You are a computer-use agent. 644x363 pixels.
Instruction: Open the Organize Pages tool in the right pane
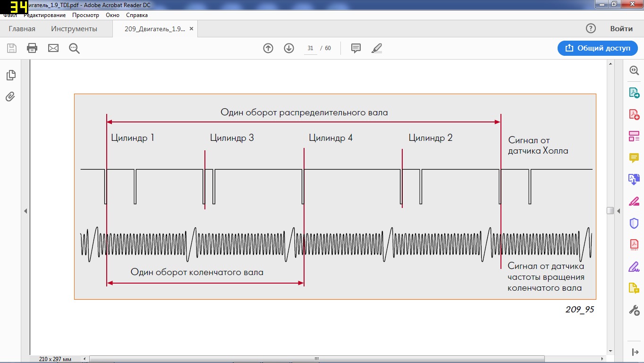(x=634, y=136)
